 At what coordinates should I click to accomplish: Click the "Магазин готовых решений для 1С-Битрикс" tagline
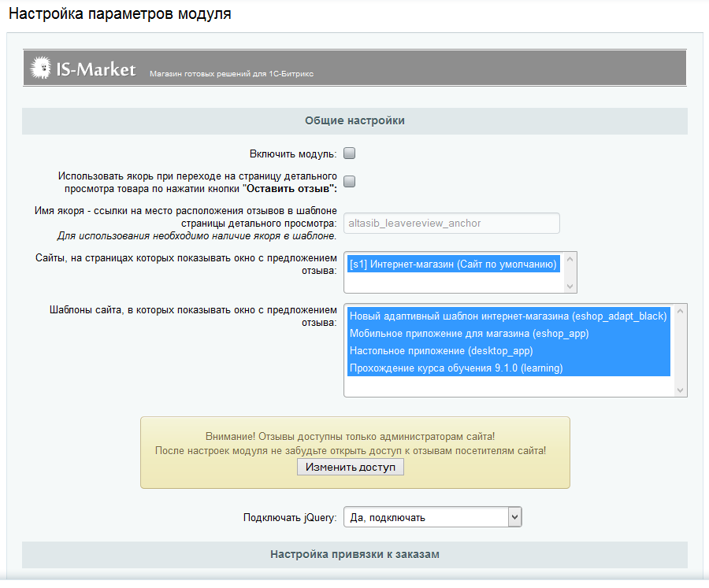[232, 74]
